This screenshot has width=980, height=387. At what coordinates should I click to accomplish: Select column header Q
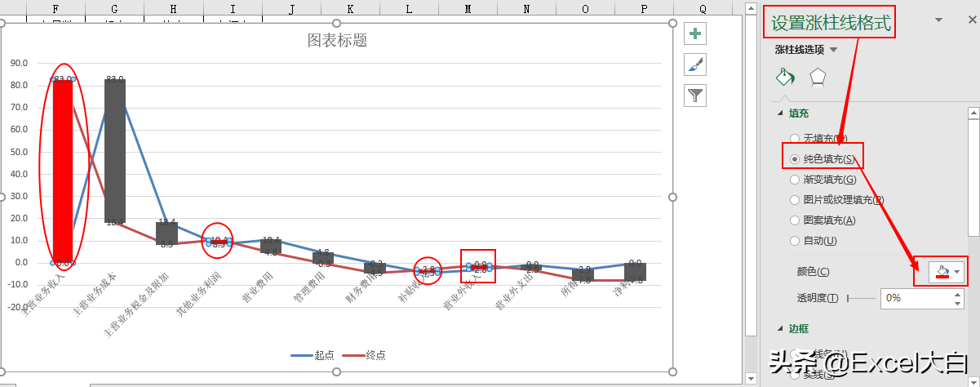[x=703, y=9]
